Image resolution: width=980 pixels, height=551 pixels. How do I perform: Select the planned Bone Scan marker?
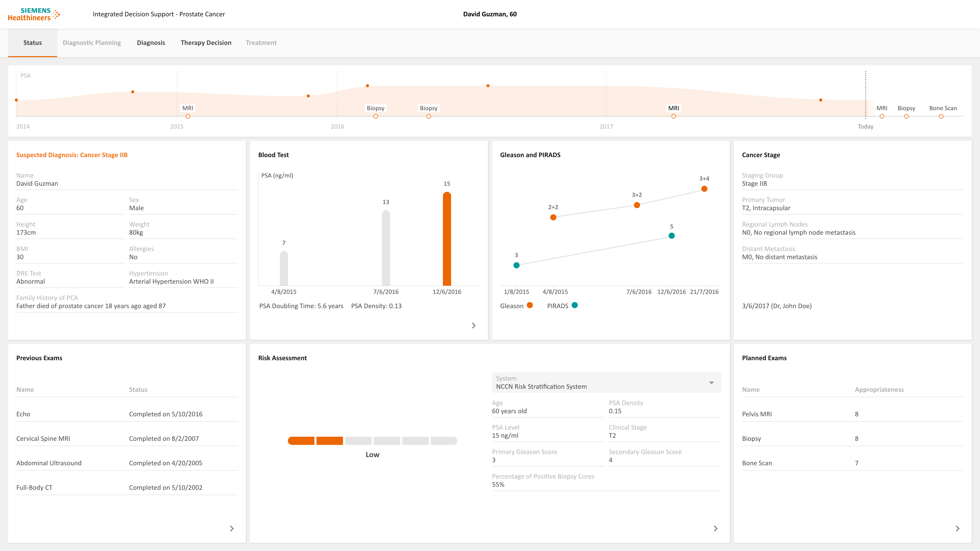click(941, 116)
